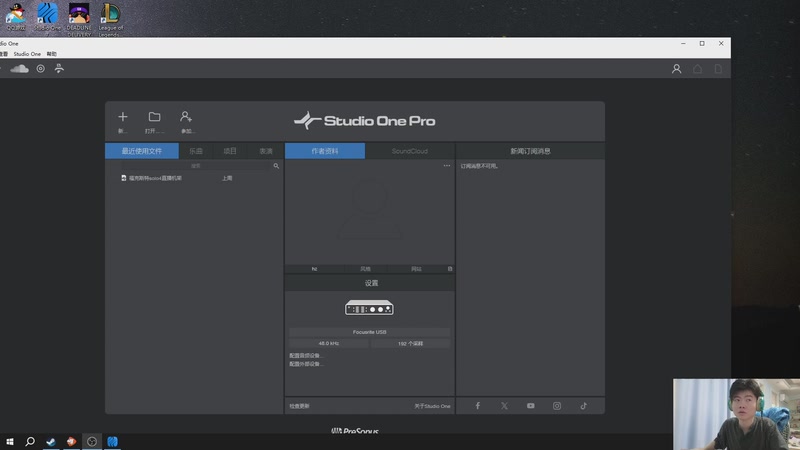Screen dimensions: 800x450
Task: Create a new document with the plus icon
Action: (x=123, y=117)
